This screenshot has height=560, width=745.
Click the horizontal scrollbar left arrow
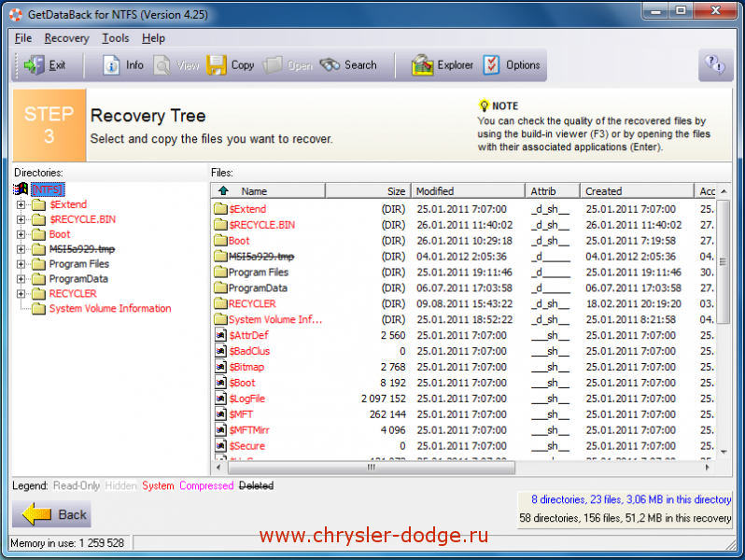[218, 468]
